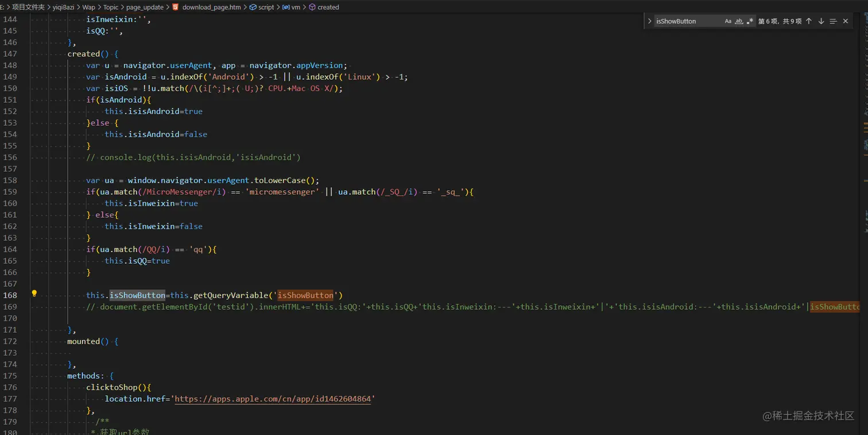Place cursor on "created() {" at line 147
Image resolution: width=868 pixels, height=435 pixels.
click(x=93, y=54)
